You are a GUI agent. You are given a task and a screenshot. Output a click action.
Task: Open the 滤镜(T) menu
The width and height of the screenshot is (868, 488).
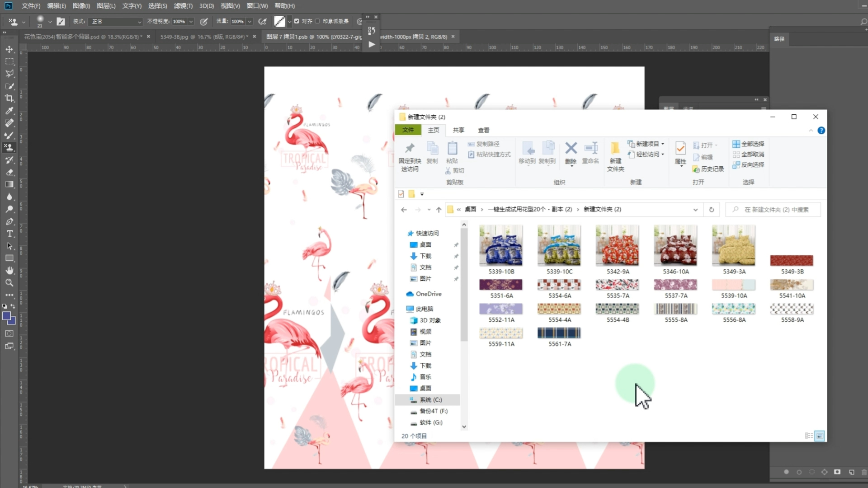183,6
